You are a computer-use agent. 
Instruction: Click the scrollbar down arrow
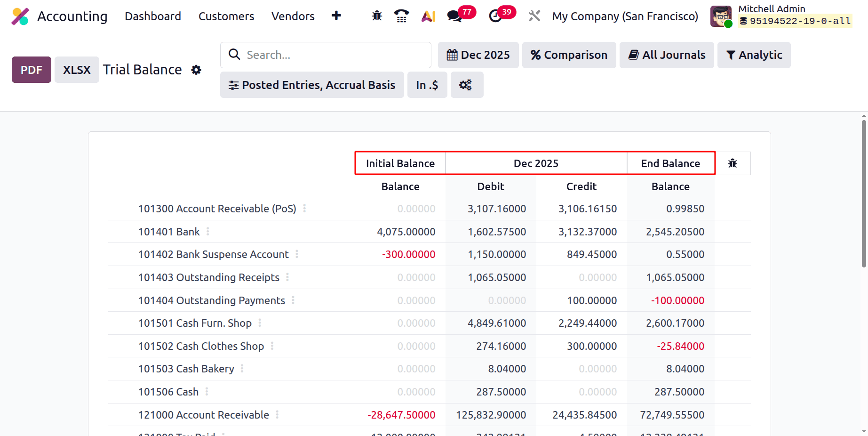[x=864, y=431]
